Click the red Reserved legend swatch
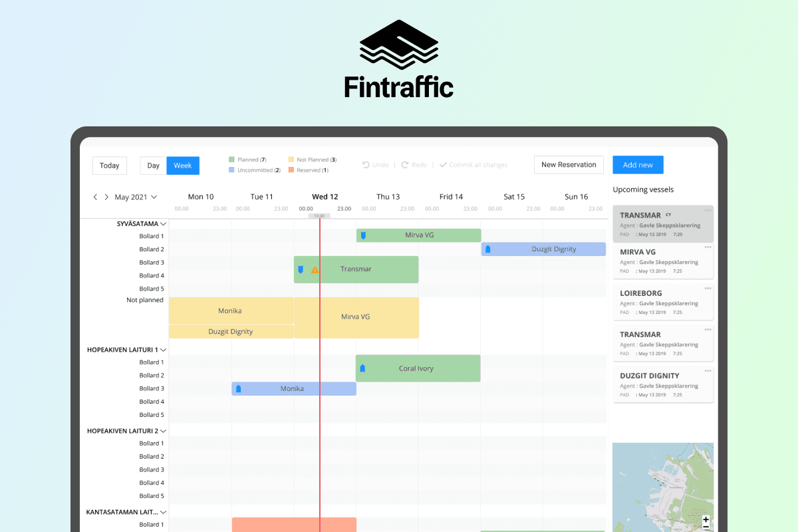Viewport: 798px width, 532px height. (291, 170)
